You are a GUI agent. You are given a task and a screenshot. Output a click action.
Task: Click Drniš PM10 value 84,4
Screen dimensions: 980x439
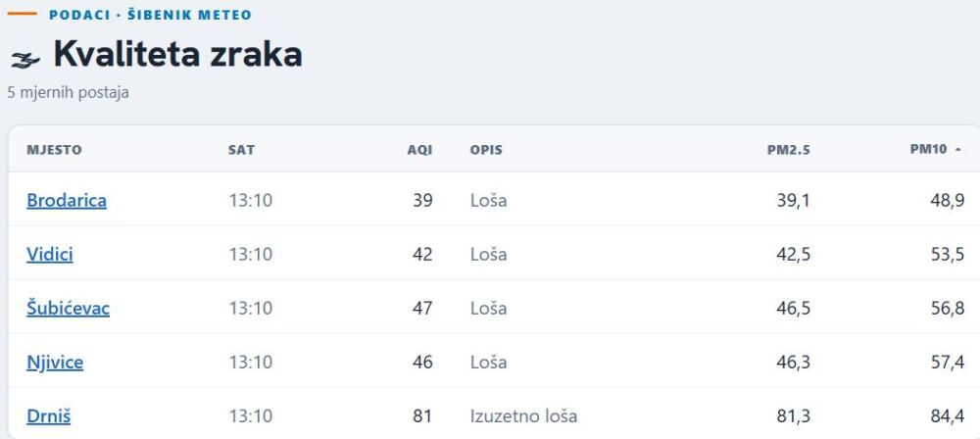click(x=948, y=415)
